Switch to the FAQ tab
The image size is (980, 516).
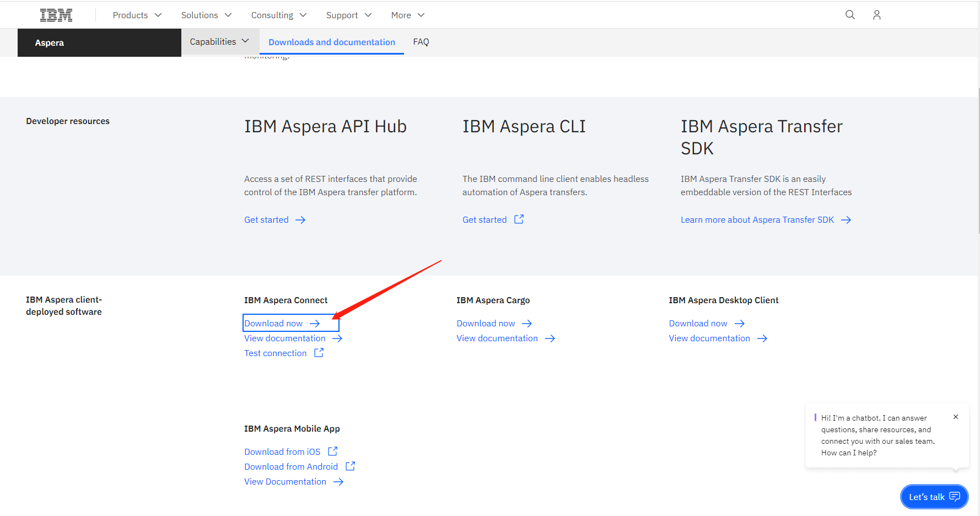coord(421,41)
